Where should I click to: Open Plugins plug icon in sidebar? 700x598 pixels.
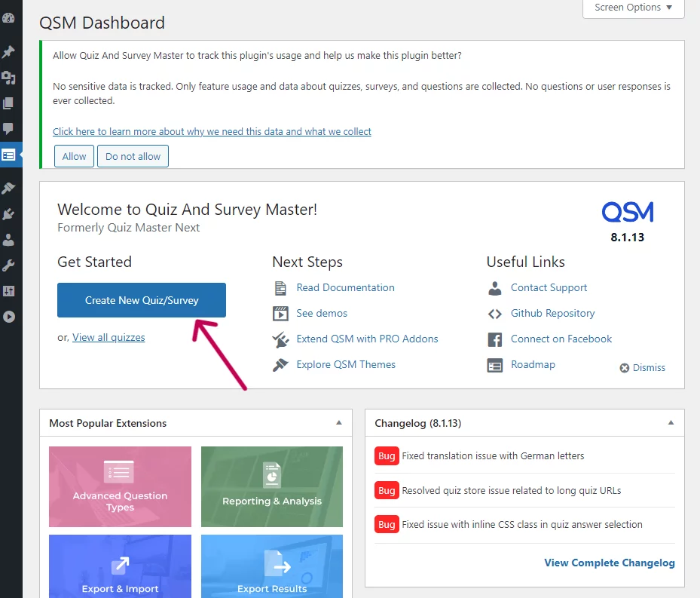click(9, 214)
